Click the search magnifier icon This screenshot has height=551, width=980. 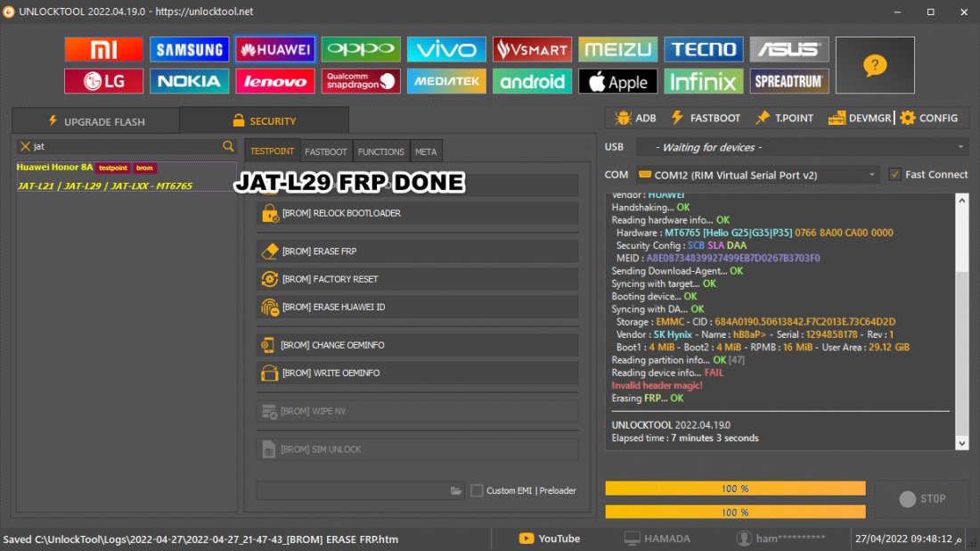[x=228, y=146]
